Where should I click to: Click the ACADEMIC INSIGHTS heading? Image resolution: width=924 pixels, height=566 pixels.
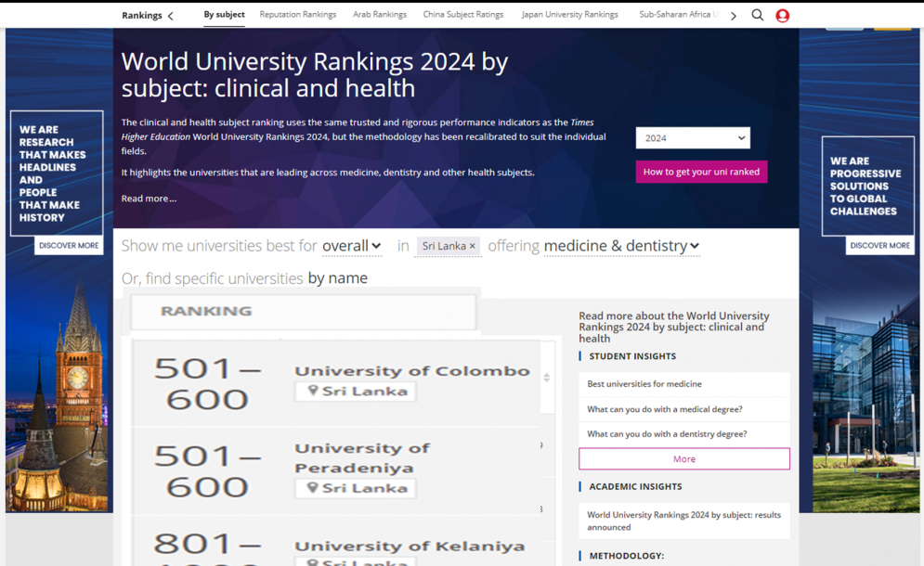pyautogui.click(x=635, y=486)
